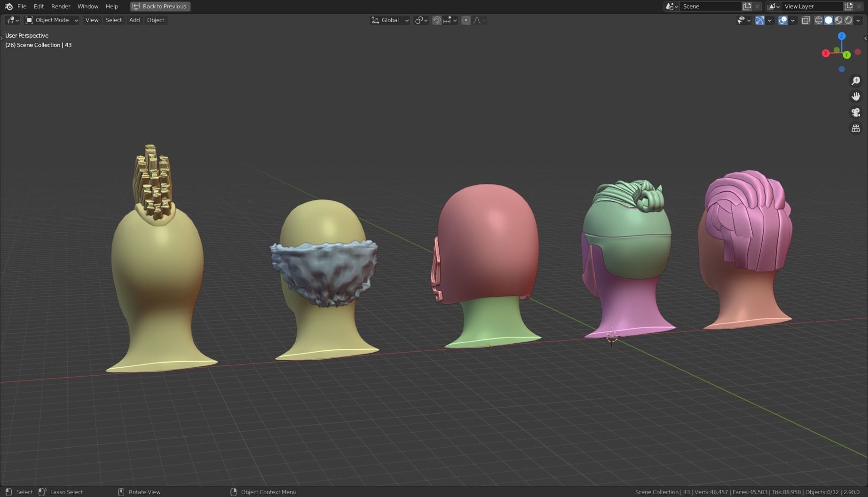Open the overlays options dropdown
This screenshot has width=868, height=497.
click(793, 20)
